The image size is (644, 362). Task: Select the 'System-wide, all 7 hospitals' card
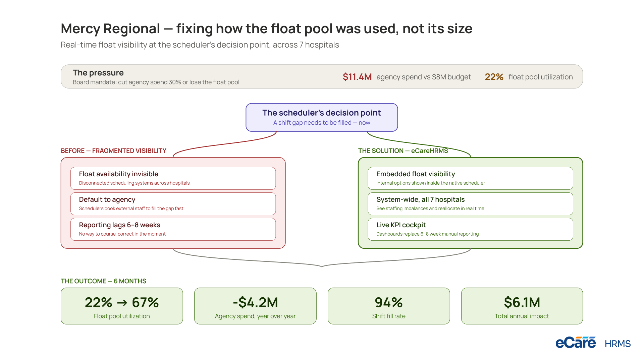click(470, 204)
